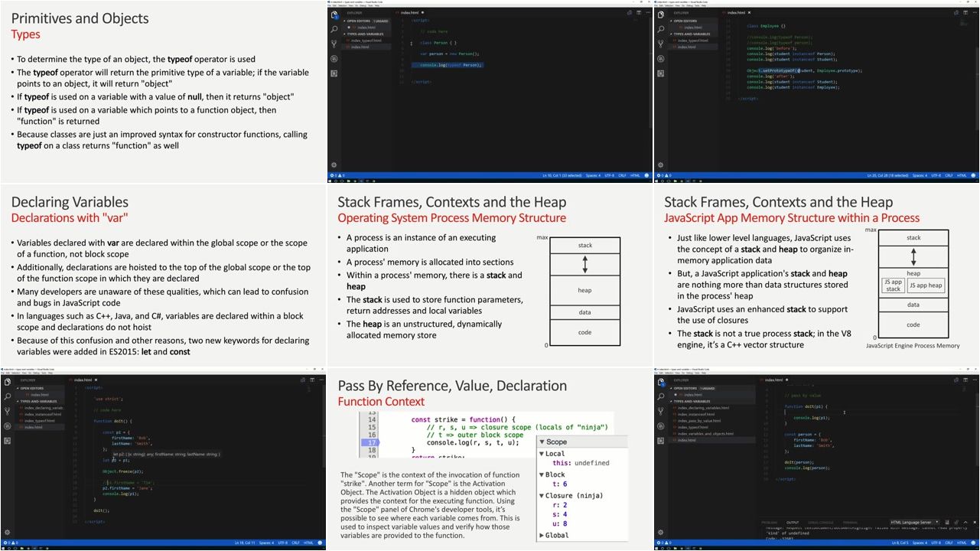
Task: Open Search in the Object.freeze VS Code window
Action: pos(8,396)
